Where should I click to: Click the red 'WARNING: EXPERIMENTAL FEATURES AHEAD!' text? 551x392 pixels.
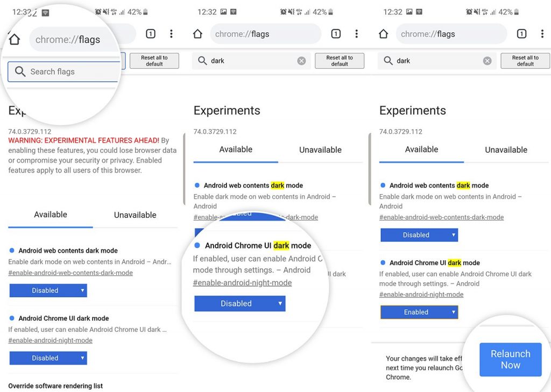coord(83,140)
